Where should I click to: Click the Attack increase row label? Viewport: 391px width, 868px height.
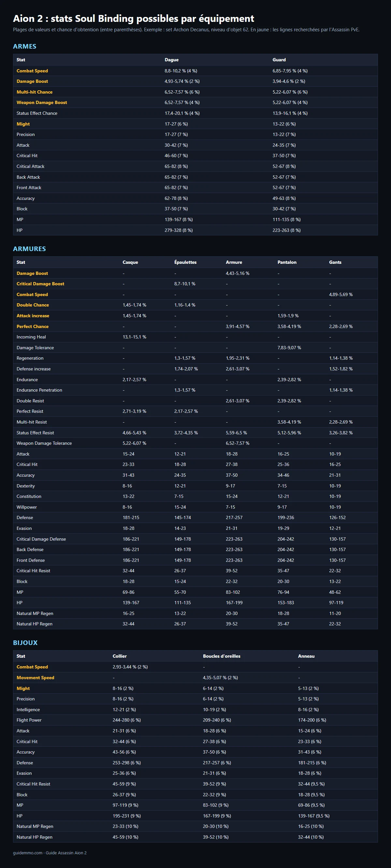[x=33, y=316]
